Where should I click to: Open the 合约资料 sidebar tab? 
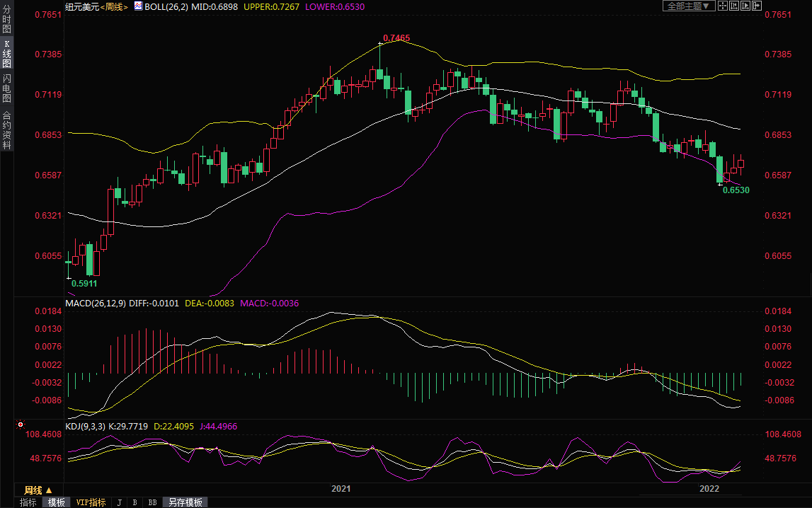(x=6, y=129)
